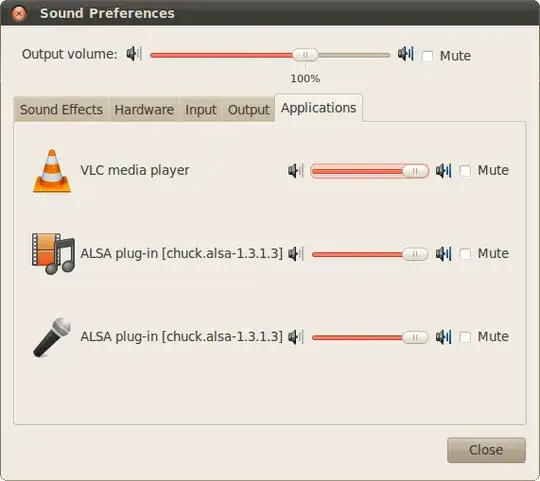
Task: Click the ALSA plug-in label beside the microphone
Action: coord(181,336)
